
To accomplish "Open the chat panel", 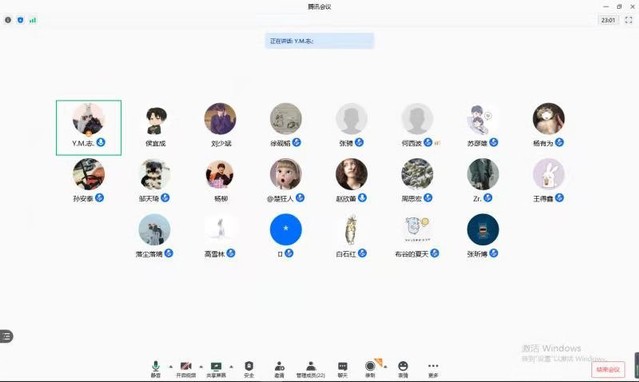I will click(343, 369).
